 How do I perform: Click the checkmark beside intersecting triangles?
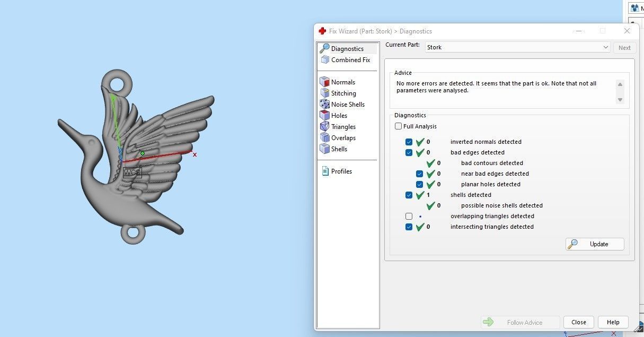point(420,227)
